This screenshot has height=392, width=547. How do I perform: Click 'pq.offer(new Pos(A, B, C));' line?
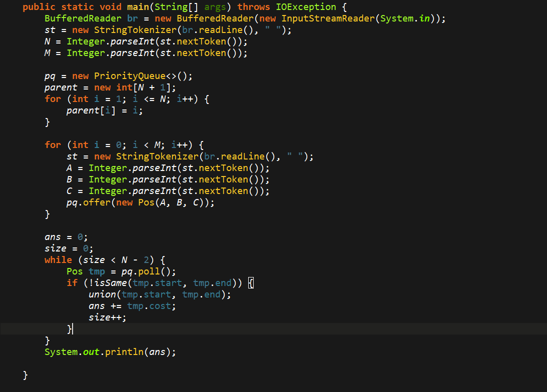[140, 202]
